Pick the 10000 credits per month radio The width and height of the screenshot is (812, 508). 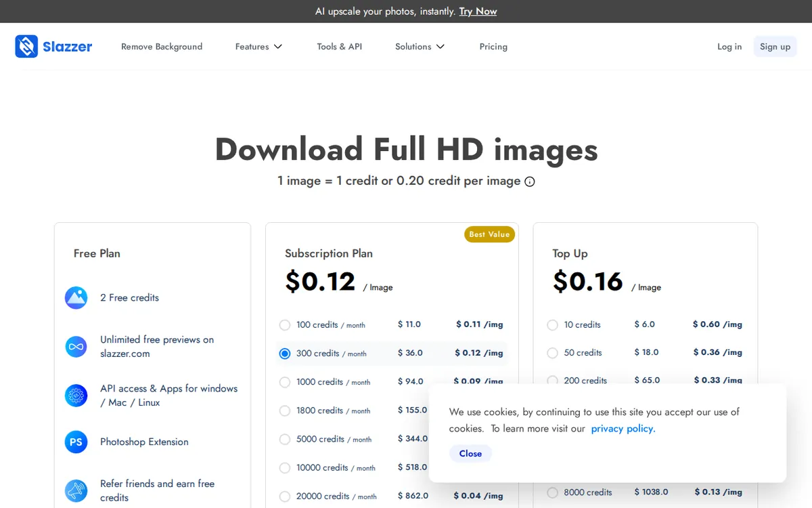tap(285, 468)
